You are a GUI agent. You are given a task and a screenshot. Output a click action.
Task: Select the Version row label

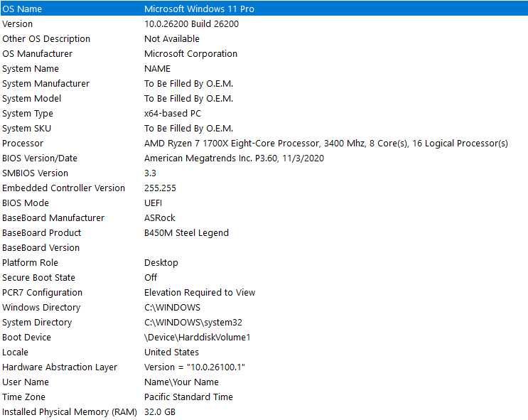(18, 24)
